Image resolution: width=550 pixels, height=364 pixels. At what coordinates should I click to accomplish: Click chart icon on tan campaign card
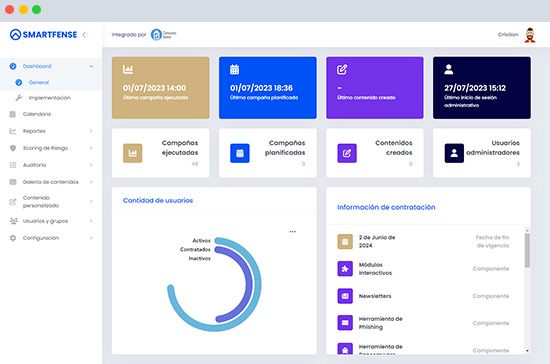pyautogui.click(x=128, y=69)
